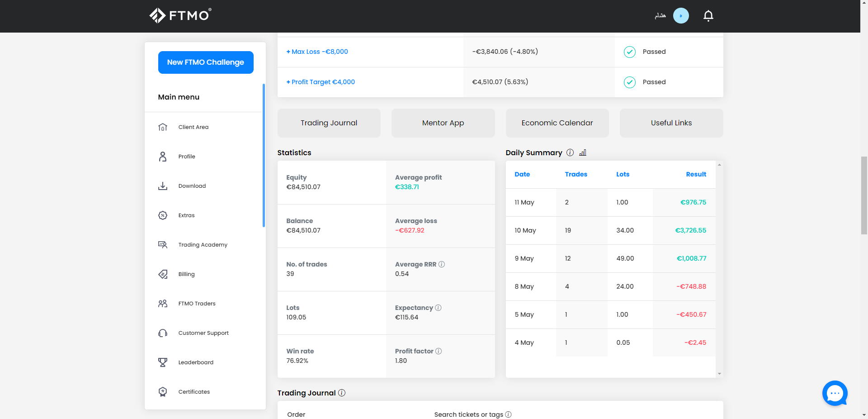The height and width of the screenshot is (419, 868).
Task: Select the 11 May row date
Action: pyautogui.click(x=524, y=202)
